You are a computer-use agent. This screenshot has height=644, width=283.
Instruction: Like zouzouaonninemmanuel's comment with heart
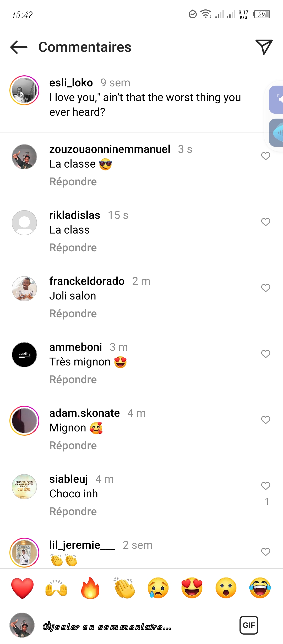click(266, 156)
